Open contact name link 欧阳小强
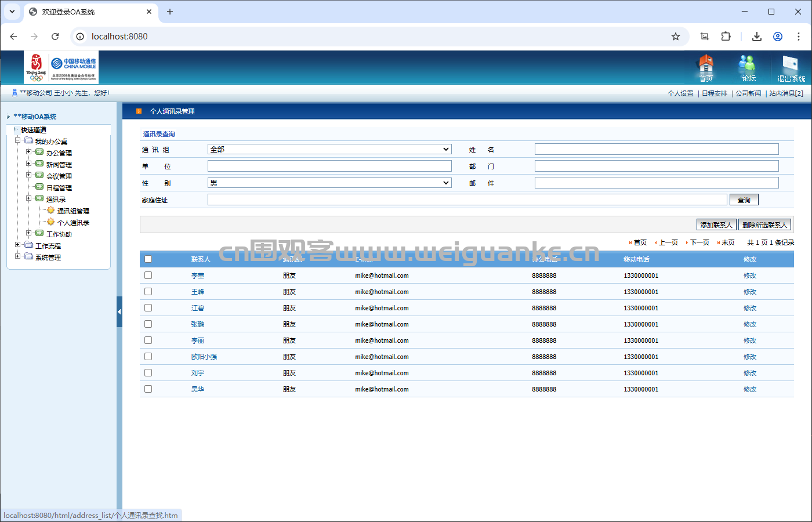This screenshot has height=522, width=812. [204, 357]
